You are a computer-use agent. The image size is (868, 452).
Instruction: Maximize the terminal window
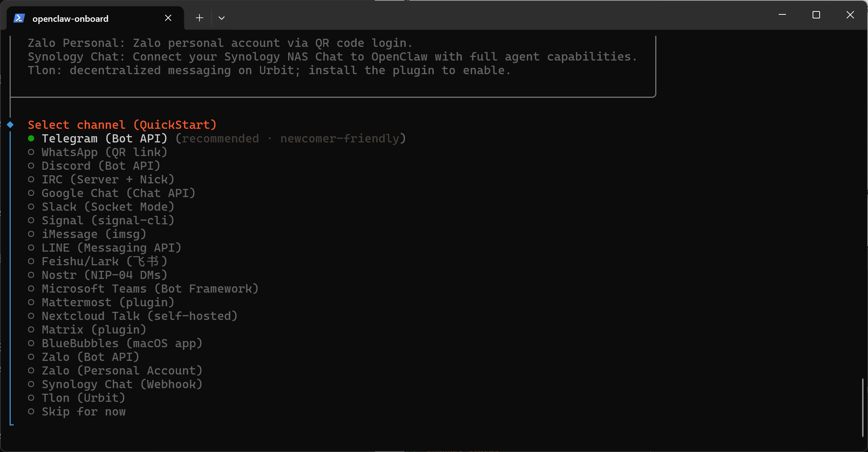point(816,15)
